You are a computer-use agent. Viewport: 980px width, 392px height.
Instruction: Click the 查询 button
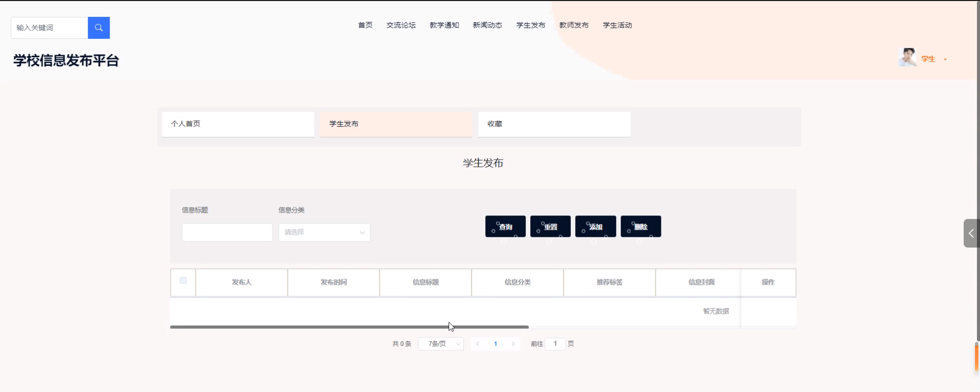pos(505,227)
